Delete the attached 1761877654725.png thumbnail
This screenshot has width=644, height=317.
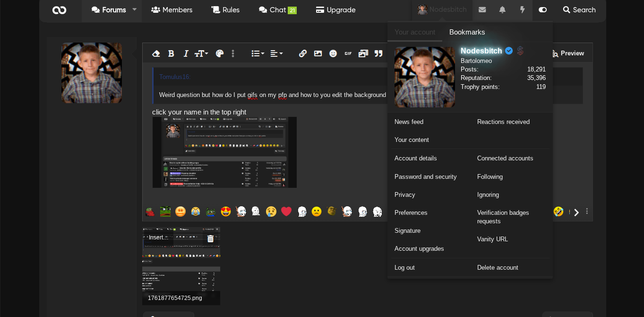click(210, 239)
